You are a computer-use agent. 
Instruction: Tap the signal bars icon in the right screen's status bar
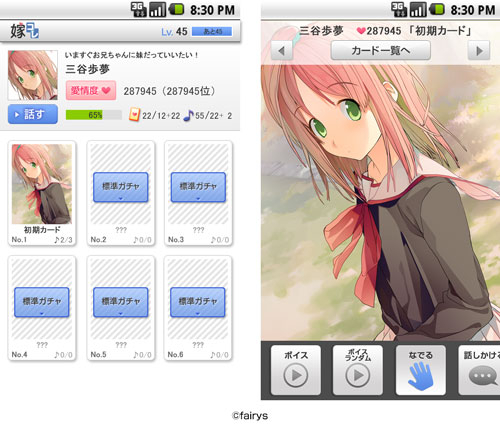coord(418,9)
